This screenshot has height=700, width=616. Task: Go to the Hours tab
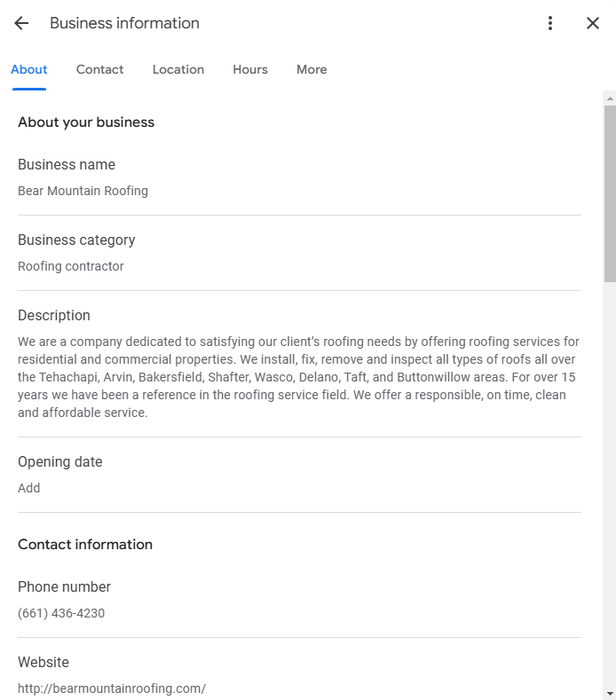tap(250, 69)
